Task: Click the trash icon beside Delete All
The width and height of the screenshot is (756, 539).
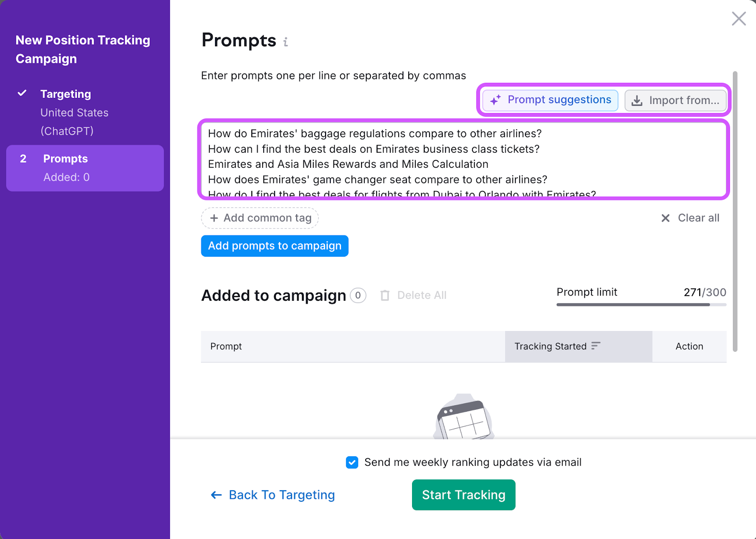Action: pos(385,296)
